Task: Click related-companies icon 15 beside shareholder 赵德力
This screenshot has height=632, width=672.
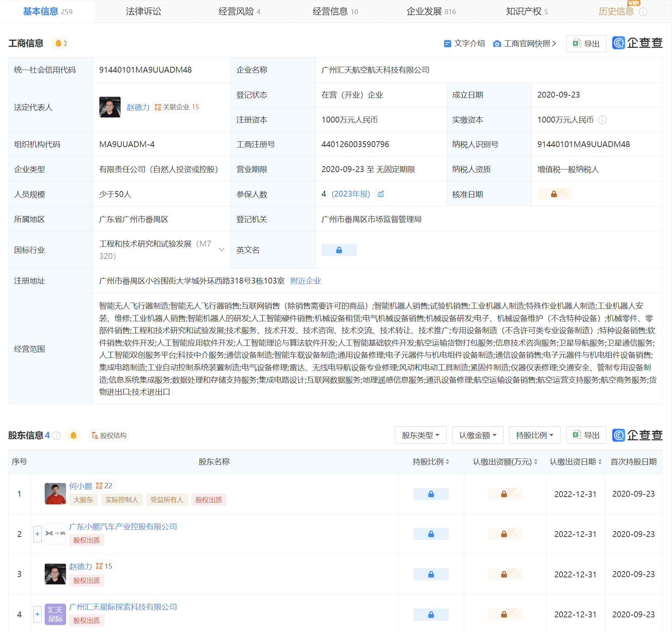Action: pyautogui.click(x=104, y=566)
